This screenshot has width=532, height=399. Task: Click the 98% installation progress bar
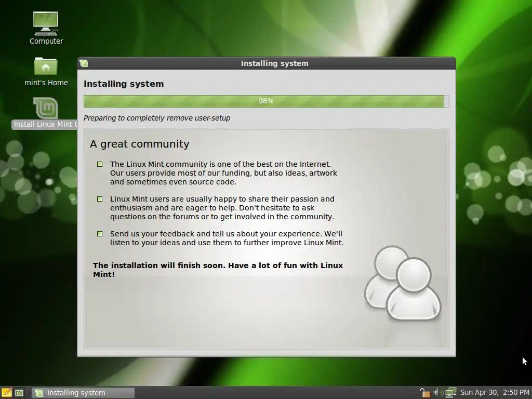267,101
